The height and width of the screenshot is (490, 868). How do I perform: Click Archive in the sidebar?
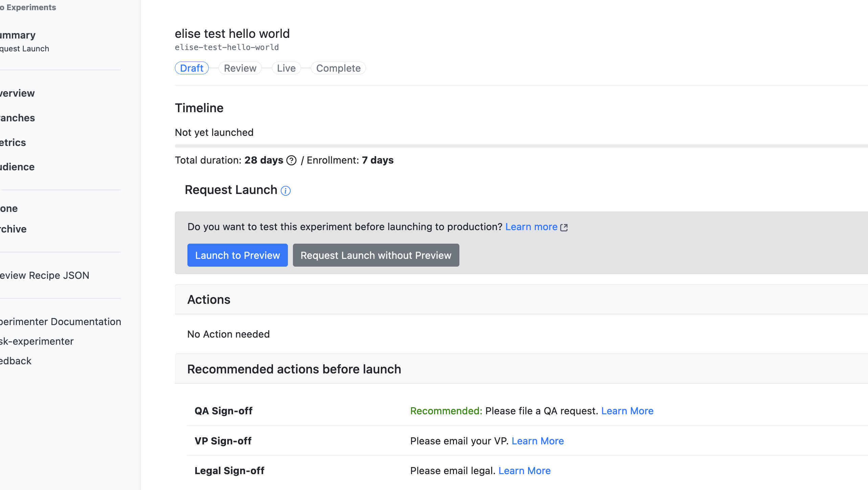click(x=13, y=229)
